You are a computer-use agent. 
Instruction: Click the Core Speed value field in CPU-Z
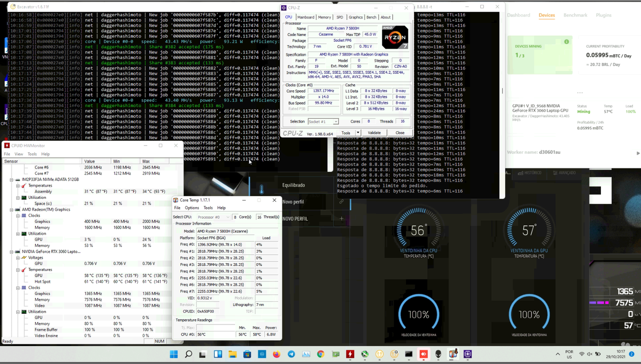pos(323,91)
